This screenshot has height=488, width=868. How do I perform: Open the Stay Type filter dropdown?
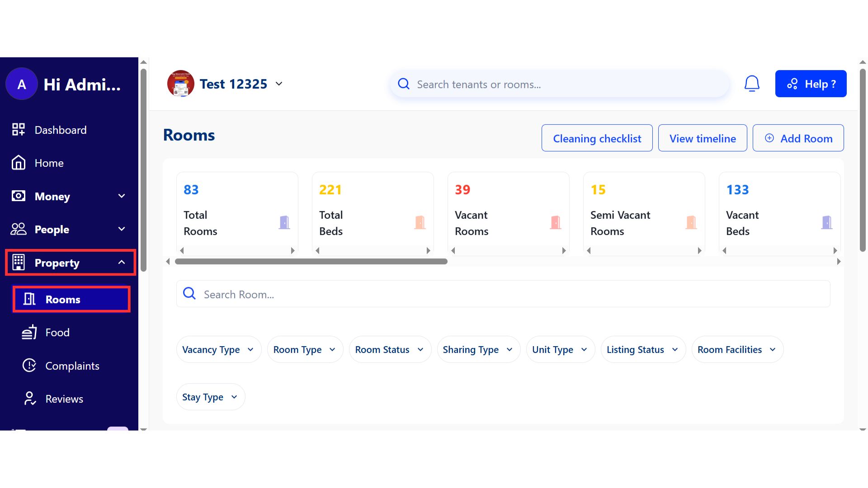click(x=210, y=397)
